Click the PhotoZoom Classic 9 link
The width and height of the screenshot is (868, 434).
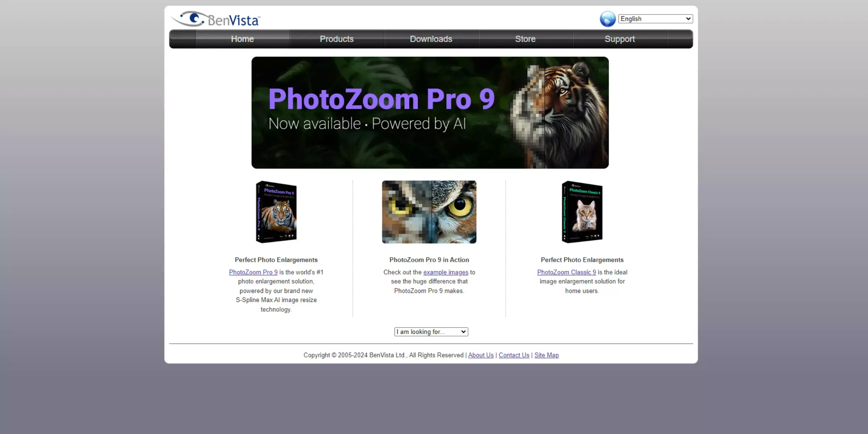(x=566, y=272)
